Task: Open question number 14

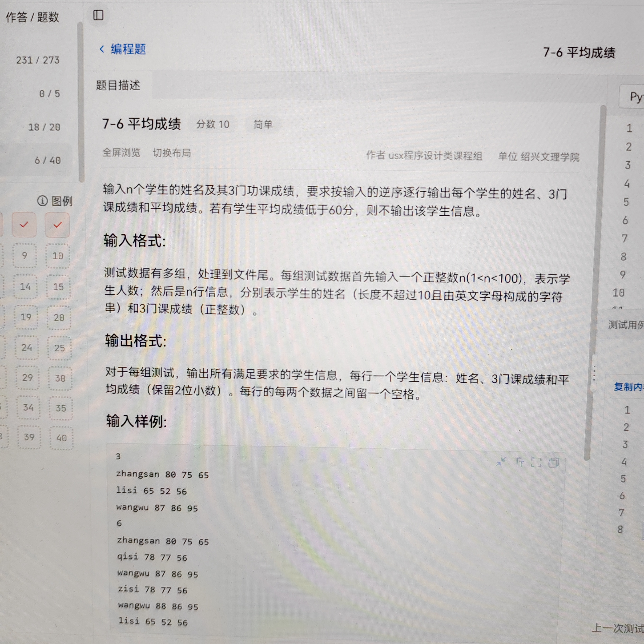Action: point(25,286)
